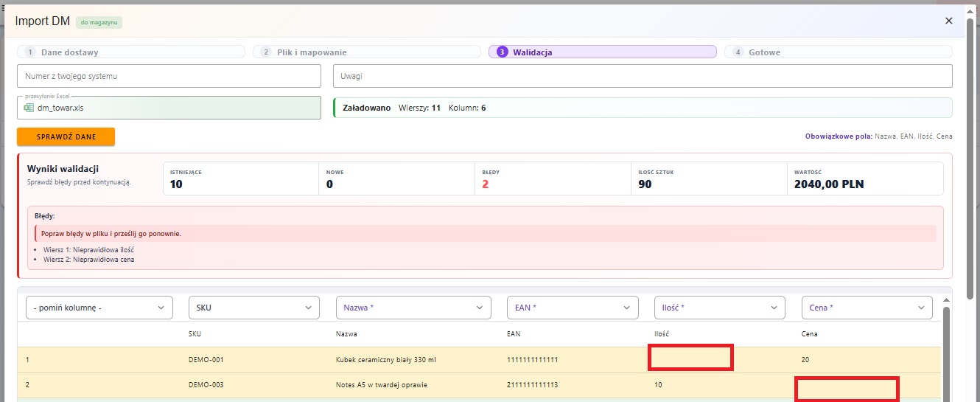The height and width of the screenshot is (402, 980).
Task: Click the 'EAN' table column header
Action: 514,334
